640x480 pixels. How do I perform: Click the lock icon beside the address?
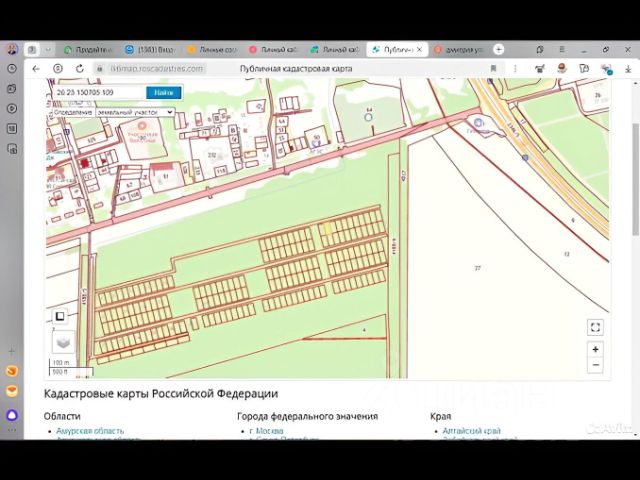pyautogui.click(x=100, y=69)
